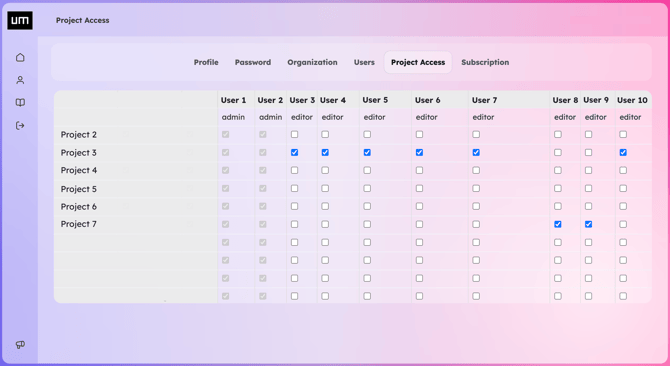Click the admin role under User 1
The width and height of the screenshot is (670, 366).
[x=233, y=117]
